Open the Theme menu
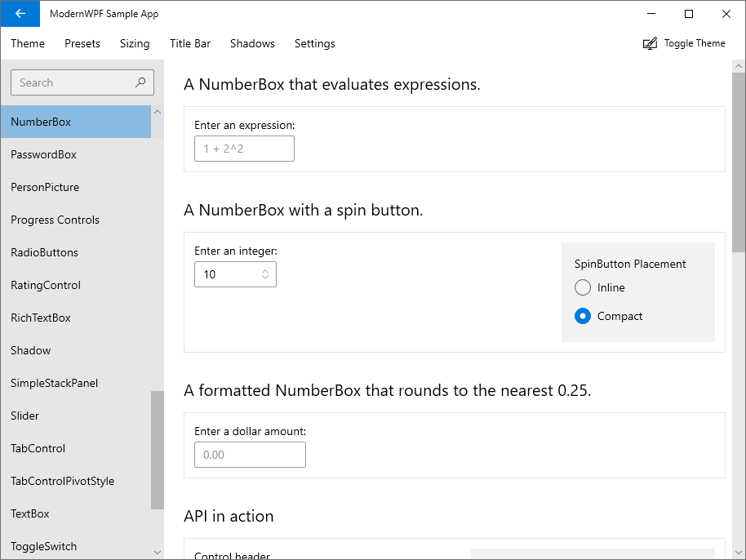 (x=27, y=43)
